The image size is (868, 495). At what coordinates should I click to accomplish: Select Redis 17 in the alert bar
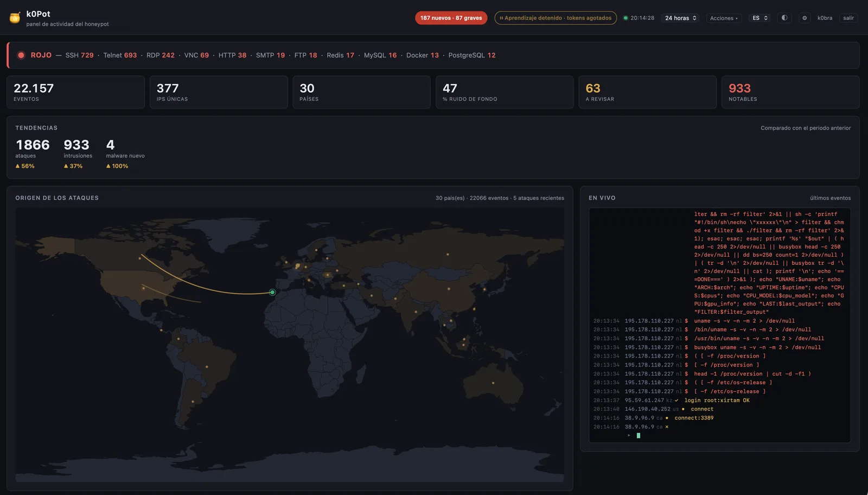[340, 55]
